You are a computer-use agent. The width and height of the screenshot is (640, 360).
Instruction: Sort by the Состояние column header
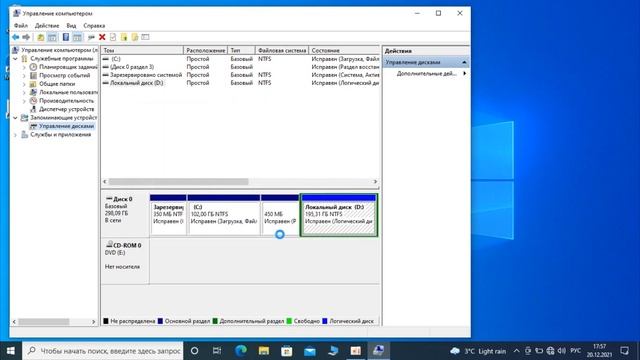point(344,50)
